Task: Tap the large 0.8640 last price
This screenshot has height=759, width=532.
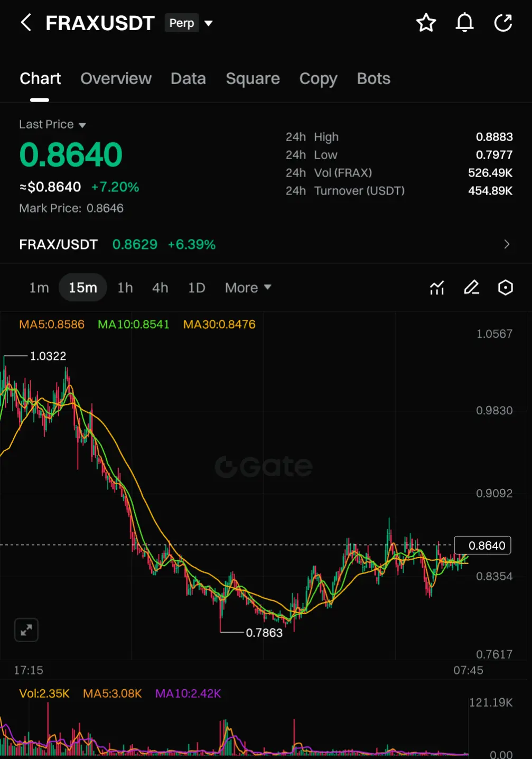Action: pos(71,155)
